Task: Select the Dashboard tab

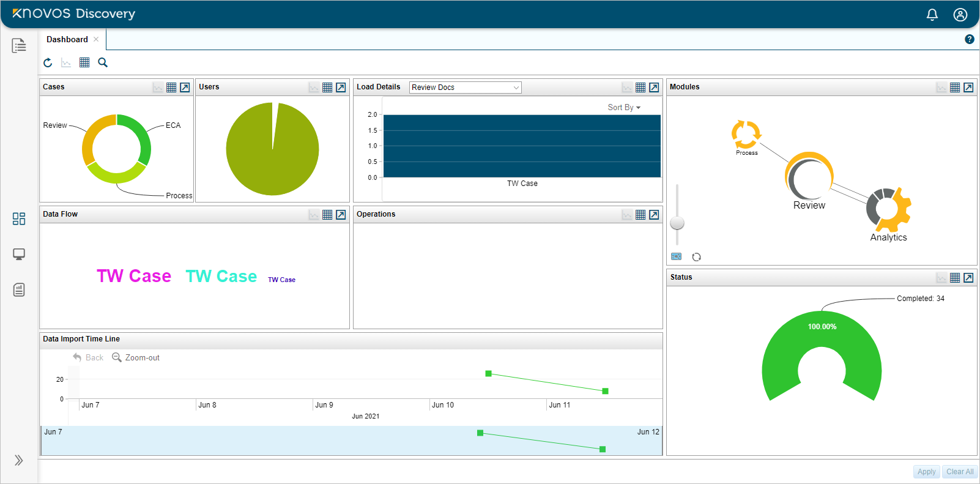Action: coord(67,39)
